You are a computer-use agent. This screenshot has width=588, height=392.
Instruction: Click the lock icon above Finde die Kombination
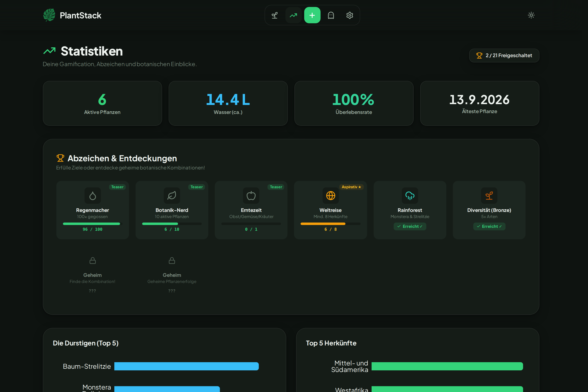92,261
